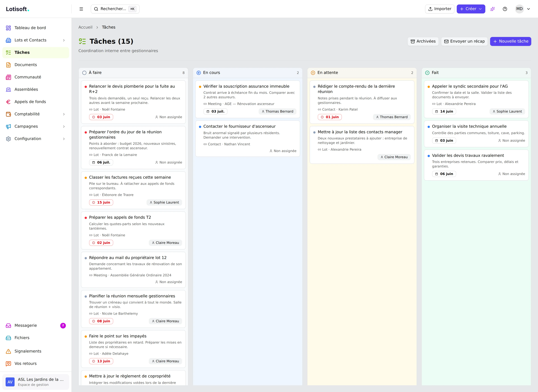Click Thomas Bernard assignee on assurance immeuble task

278,112
